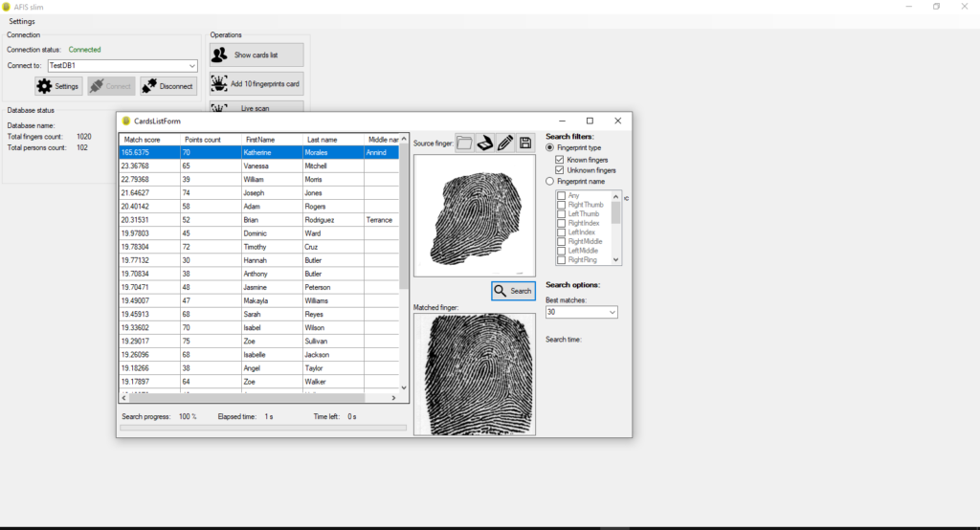This screenshot has width=980, height=530.
Task: Click the matched finger image
Action: point(474,374)
